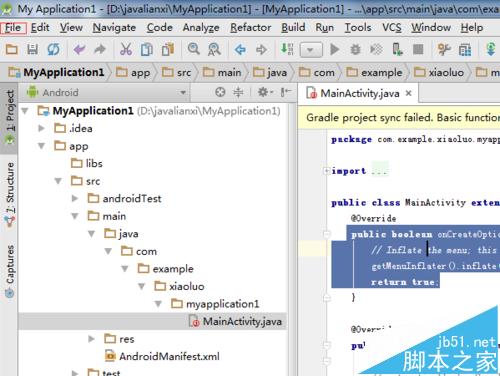Viewport: 500px width, 376px height.
Task: Click the Forward navigation arrow icon
Action: click(x=261, y=50)
